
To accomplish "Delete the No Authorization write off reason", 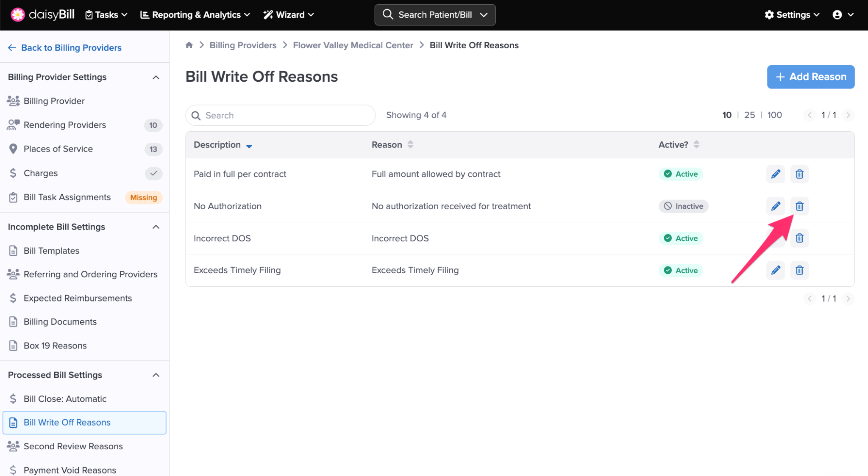I will point(799,206).
